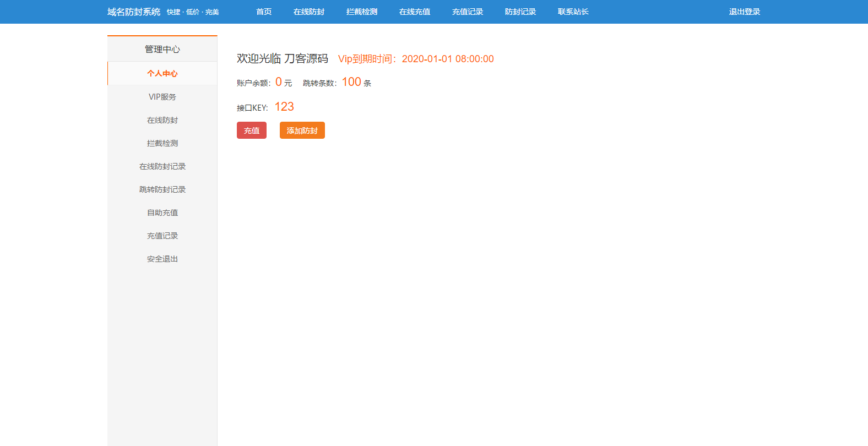The width and height of the screenshot is (868, 446).
Task: Go to 在线防封 in the top navigation
Action: coord(309,12)
